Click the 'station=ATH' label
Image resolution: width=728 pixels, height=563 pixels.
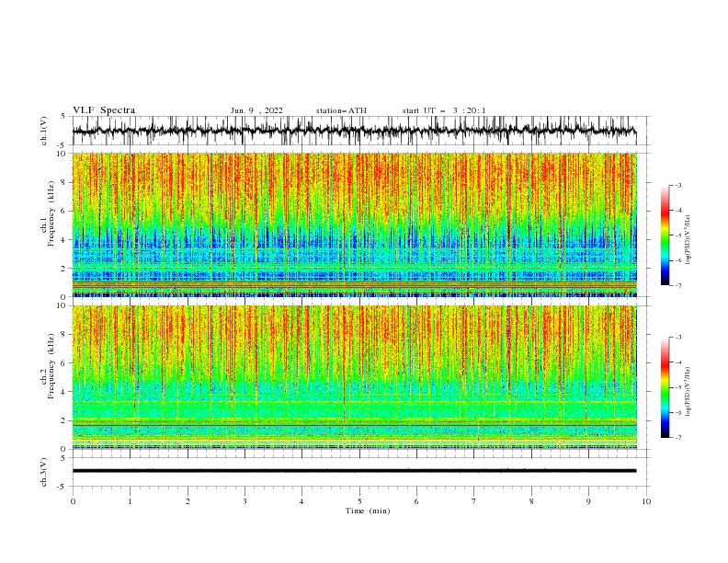coord(341,110)
